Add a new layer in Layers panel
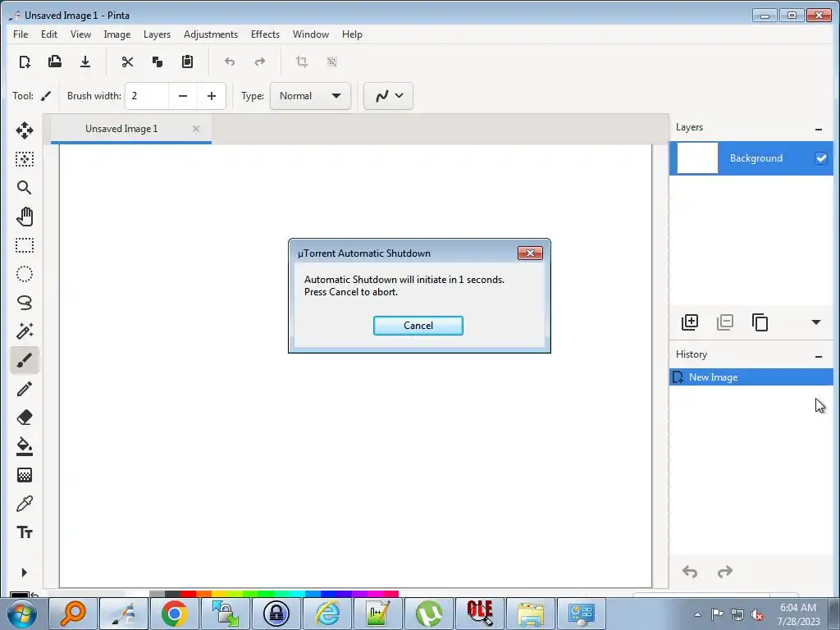840x630 pixels. [689, 322]
